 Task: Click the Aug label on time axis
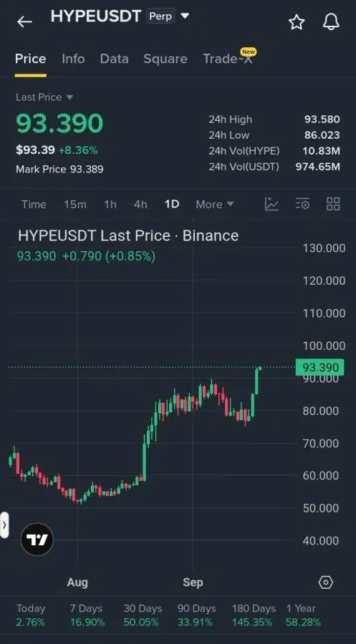click(x=77, y=582)
